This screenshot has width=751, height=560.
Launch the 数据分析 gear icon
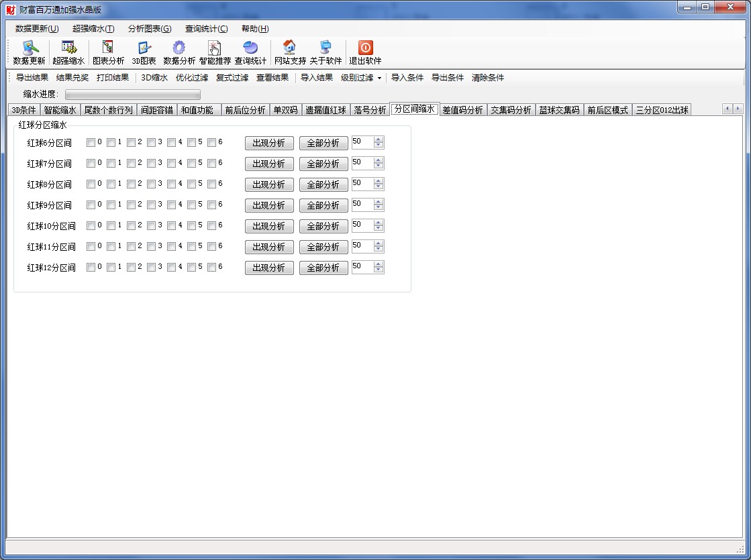pyautogui.click(x=179, y=48)
